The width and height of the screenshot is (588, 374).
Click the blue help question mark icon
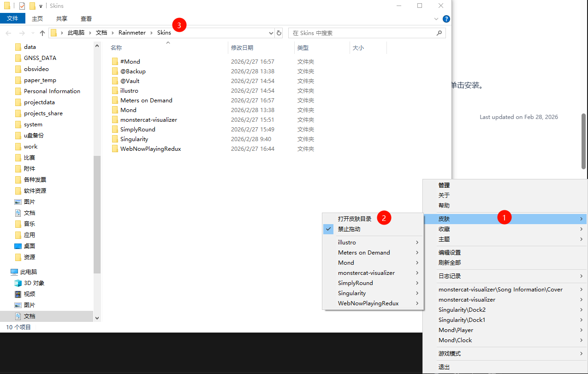[x=446, y=19]
